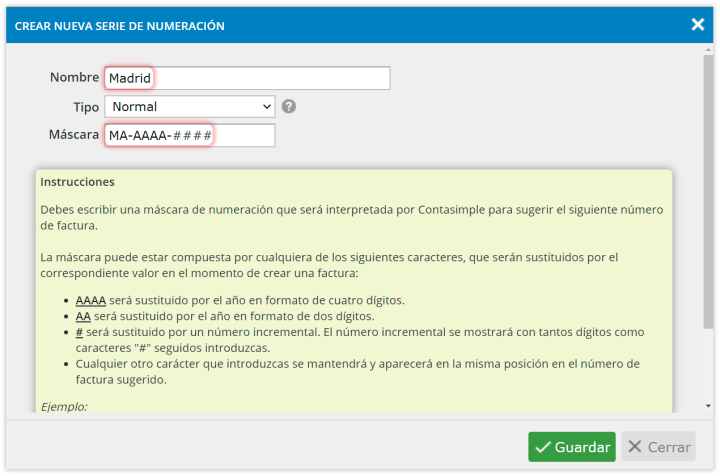The image size is (720, 476).
Task: Close the dialog with the X icon
Action: (x=698, y=24)
